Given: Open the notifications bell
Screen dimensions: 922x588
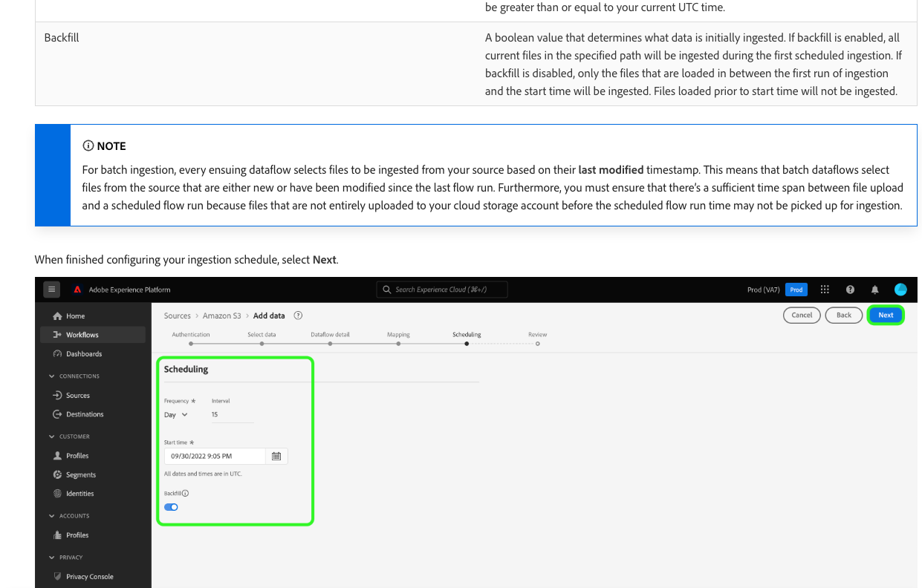Looking at the screenshot, I should tap(874, 290).
